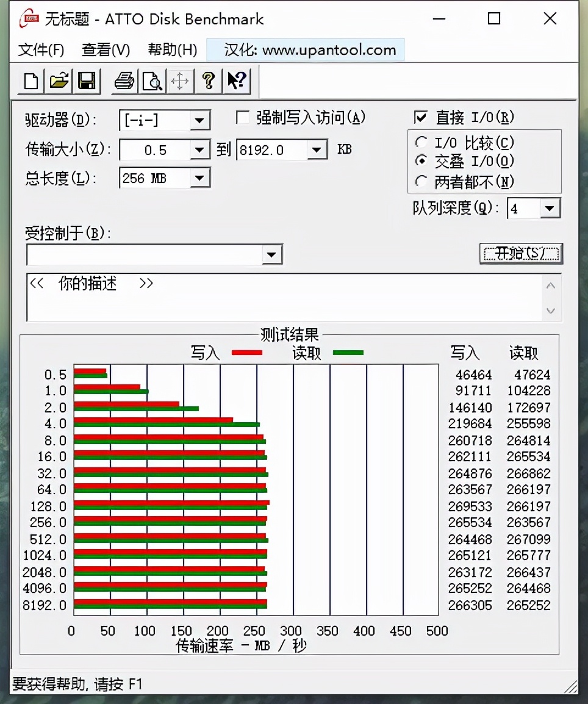The image size is (588, 704).
Task: Open print preview
Action: tap(152, 81)
